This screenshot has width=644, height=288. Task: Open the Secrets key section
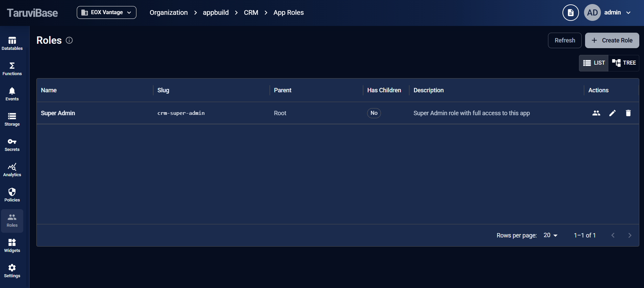click(12, 145)
